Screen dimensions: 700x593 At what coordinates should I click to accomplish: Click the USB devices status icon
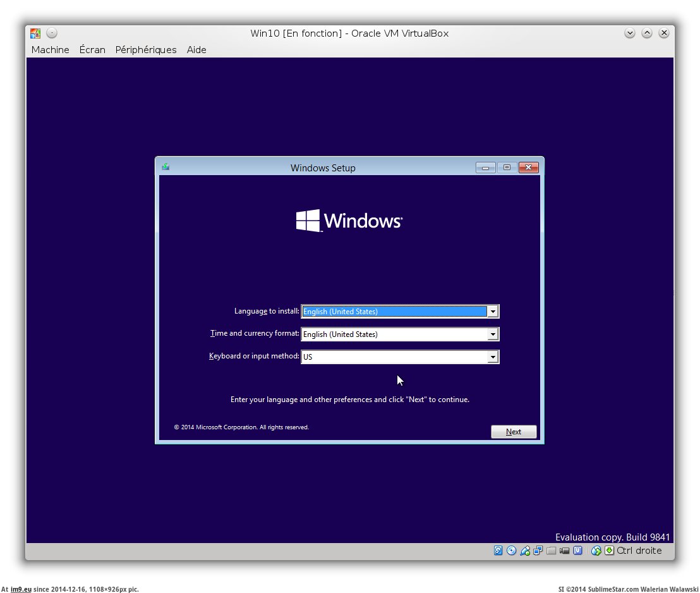(x=525, y=551)
